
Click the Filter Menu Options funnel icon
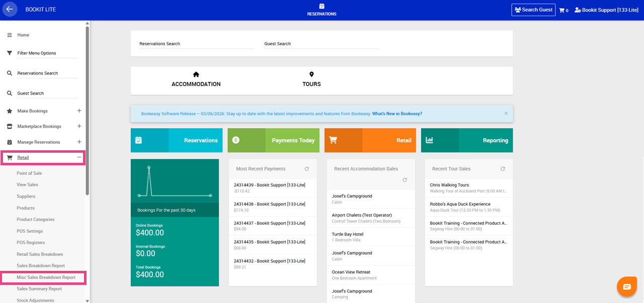pyautogui.click(x=10, y=53)
